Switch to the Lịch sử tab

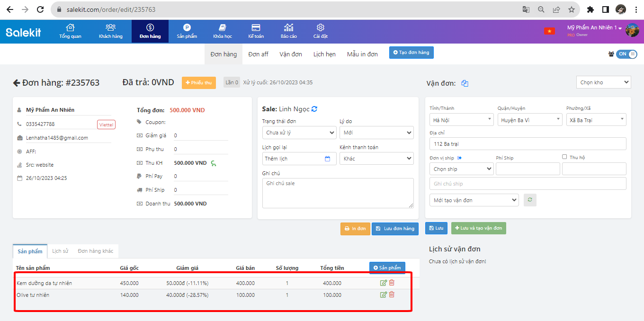(x=60, y=251)
